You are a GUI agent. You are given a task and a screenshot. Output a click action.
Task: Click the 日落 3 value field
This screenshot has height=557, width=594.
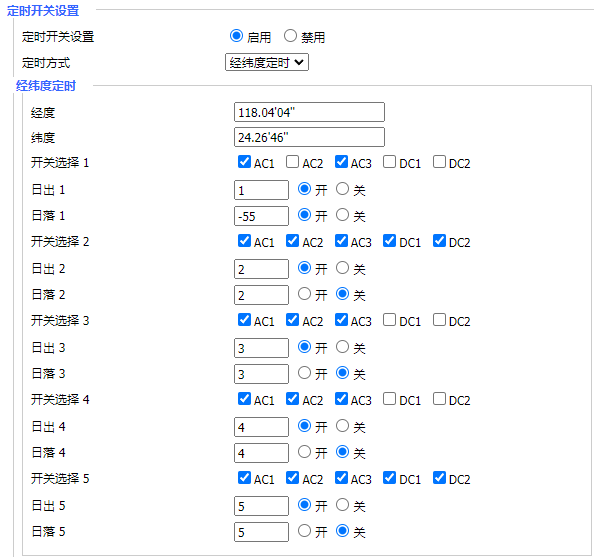(x=261, y=374)
